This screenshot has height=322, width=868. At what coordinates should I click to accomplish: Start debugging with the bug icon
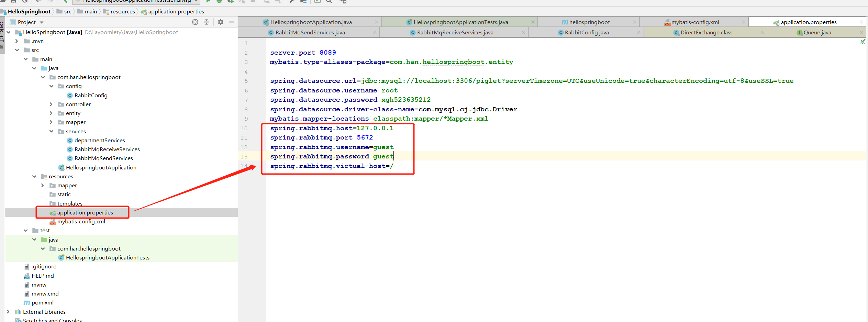pyautogui.click(x=219, y=1)
